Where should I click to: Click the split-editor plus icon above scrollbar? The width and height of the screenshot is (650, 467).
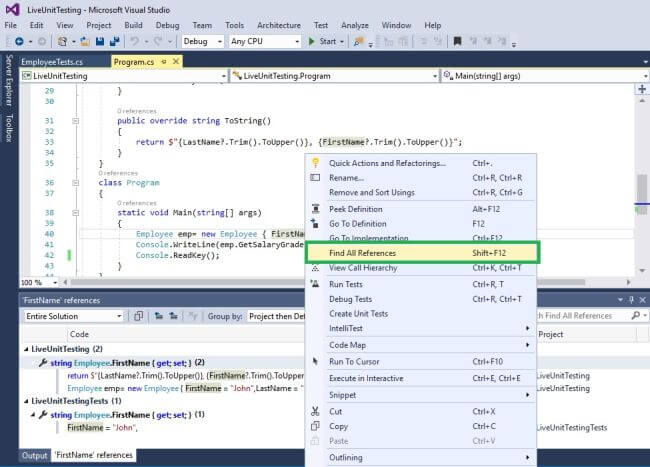pyautogui.click(x=642, y=89)
